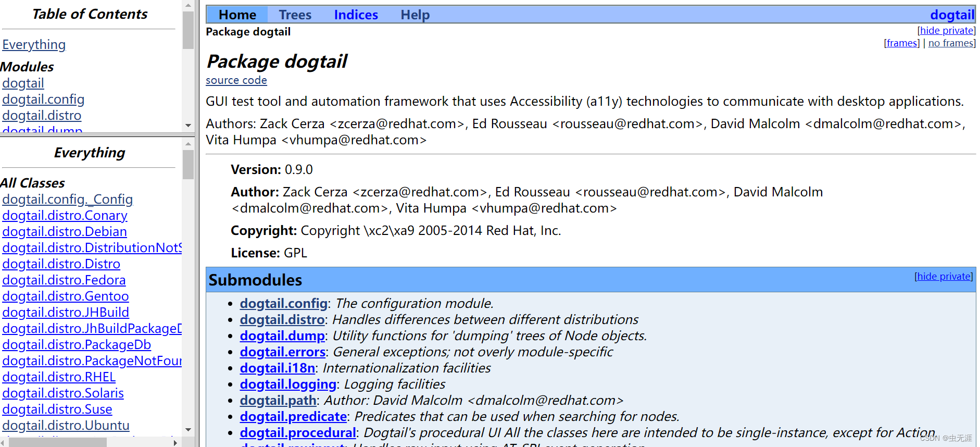Open dogtail.distro.Debian class link
Image resolution: width=980 pixels, height=447 pixels.
(x=65, y=232)
